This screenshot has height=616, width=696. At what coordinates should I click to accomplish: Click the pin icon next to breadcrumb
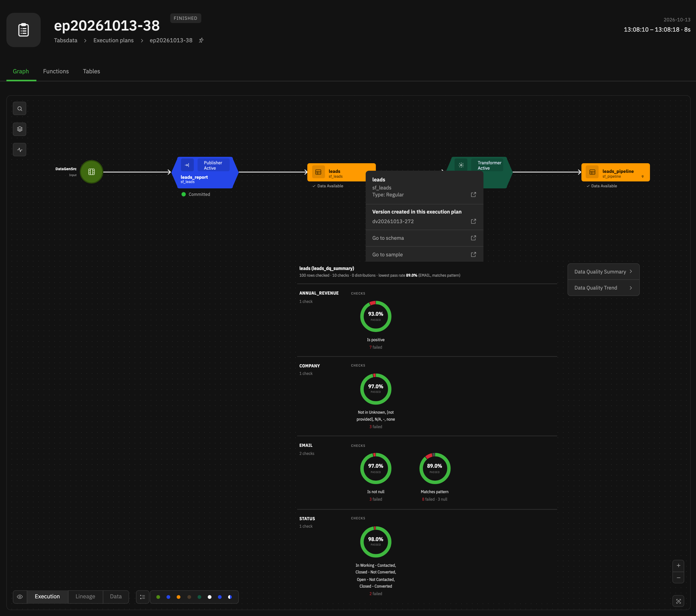(201, 40)
